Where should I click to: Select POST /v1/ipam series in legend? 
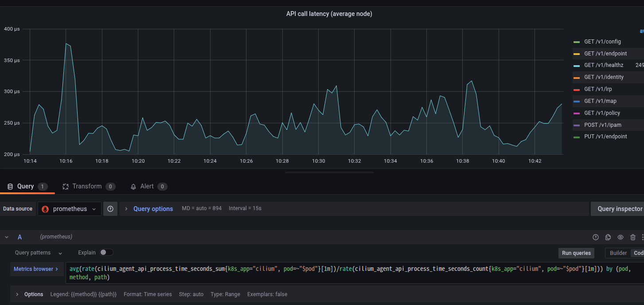point(602,125)
